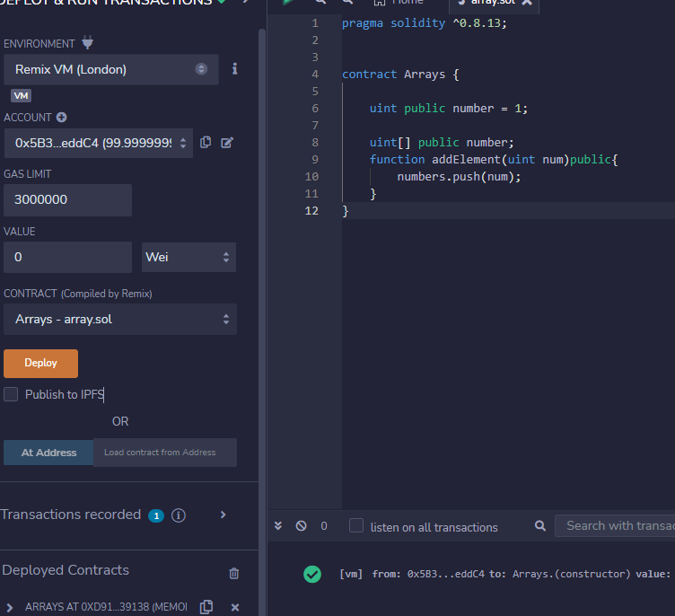Click 'uint public number = 1;' line
The height and width of the screenshot is (616, 675).
(449, 108)
